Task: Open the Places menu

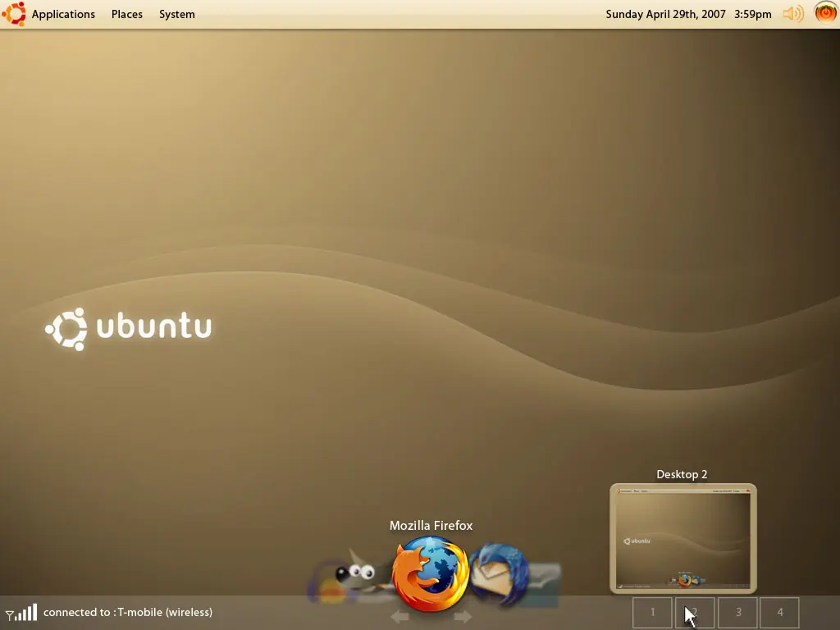Action: (x=127, y=14)
